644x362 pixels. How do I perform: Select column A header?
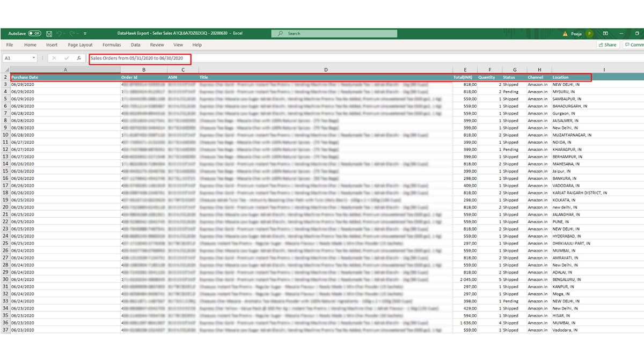65,70
